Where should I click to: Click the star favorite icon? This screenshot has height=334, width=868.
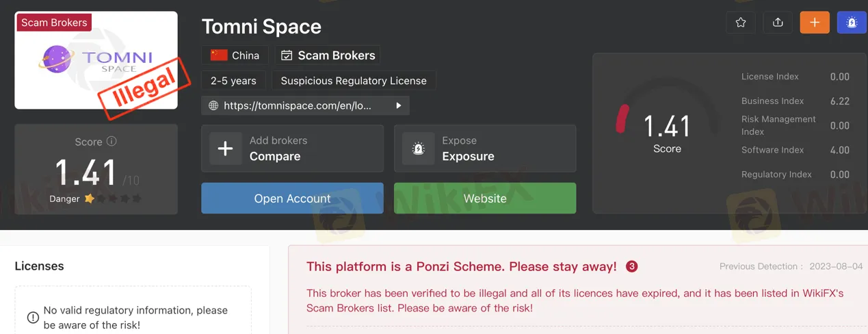[x=741, y=23]
